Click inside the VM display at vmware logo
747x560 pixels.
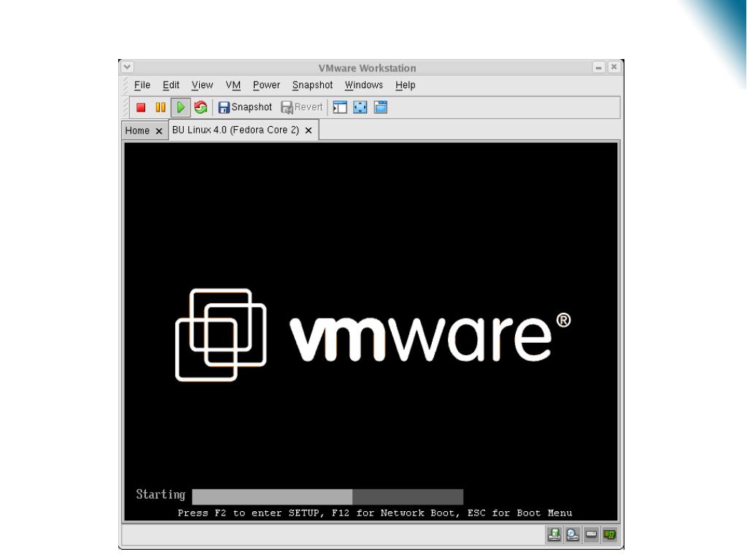point(373,335)
